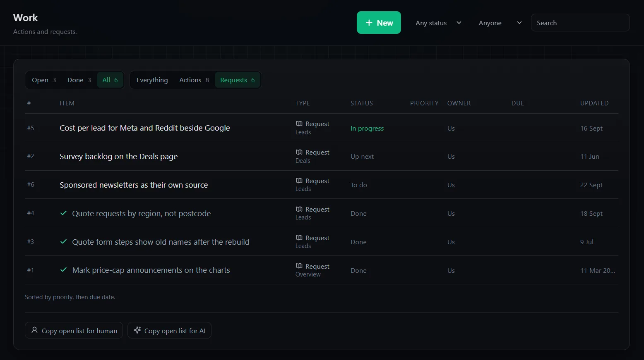Image resolution: width=644 pixels, height=360 pixels.
Task: Open 'Mark price-cap announcements on the charts'
Action: coord(151,270)
